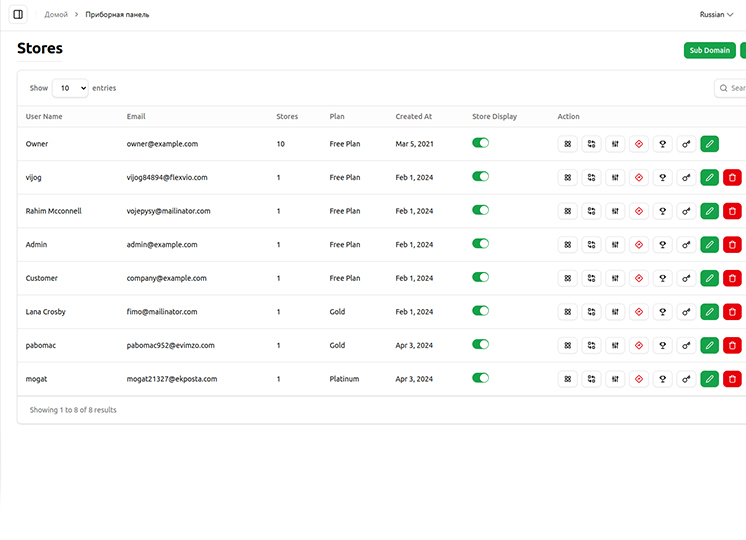Turn off store display for mogat
Viewport: 746px width, 540px height.
coord(480,378)
